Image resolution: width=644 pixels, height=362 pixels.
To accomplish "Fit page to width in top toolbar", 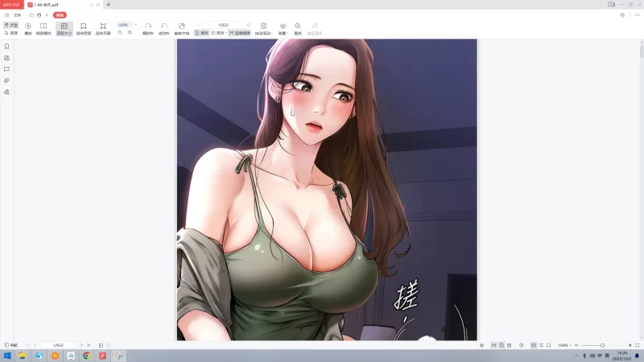I will (84, 29).
